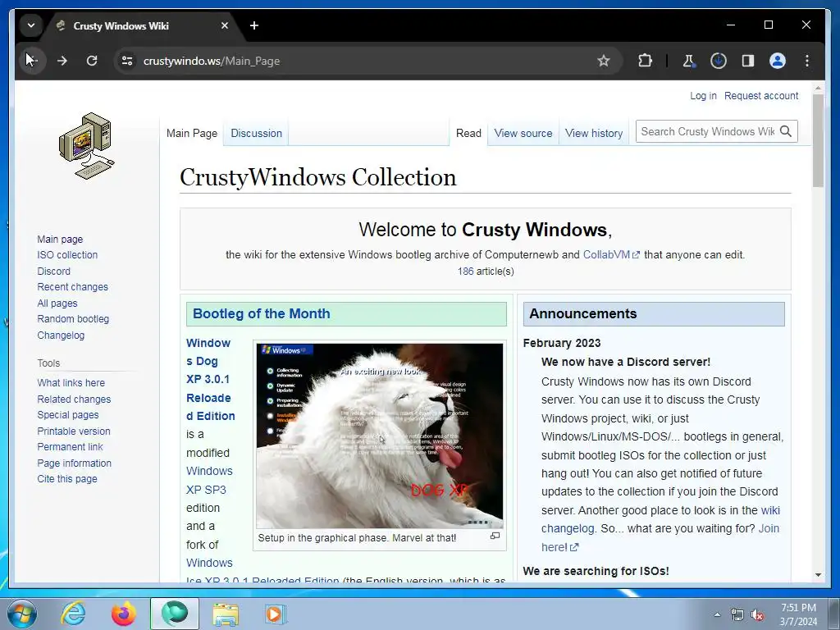Viewport: 840px width, 630px height.
Task: Open the browser profile avatar
Action: [x=778, y=61]
